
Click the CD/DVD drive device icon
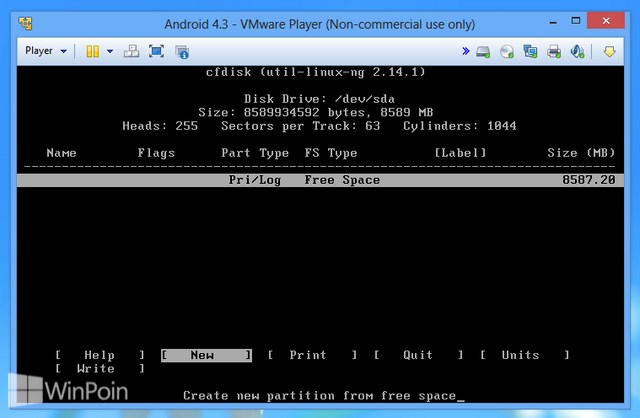(x=507, y=52)
